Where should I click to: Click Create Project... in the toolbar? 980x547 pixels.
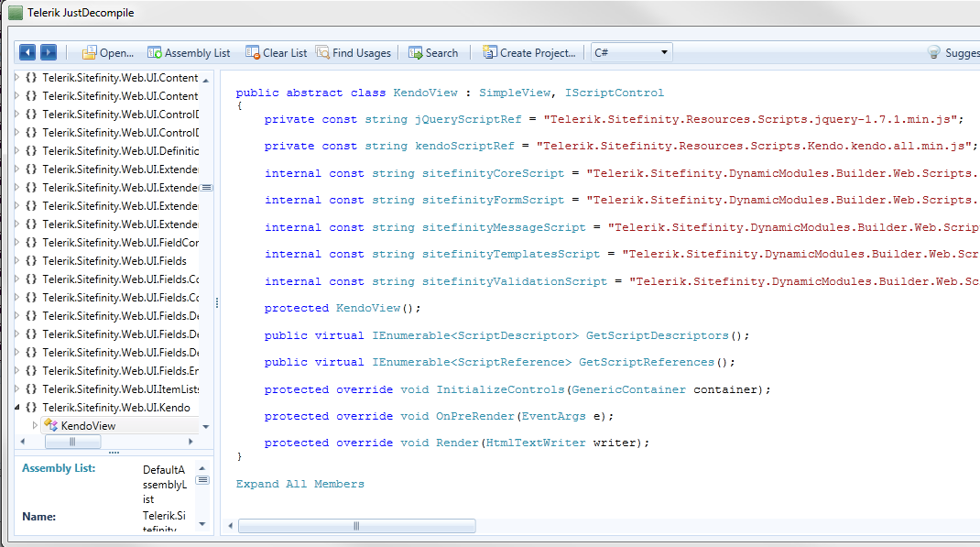point(528,53)
